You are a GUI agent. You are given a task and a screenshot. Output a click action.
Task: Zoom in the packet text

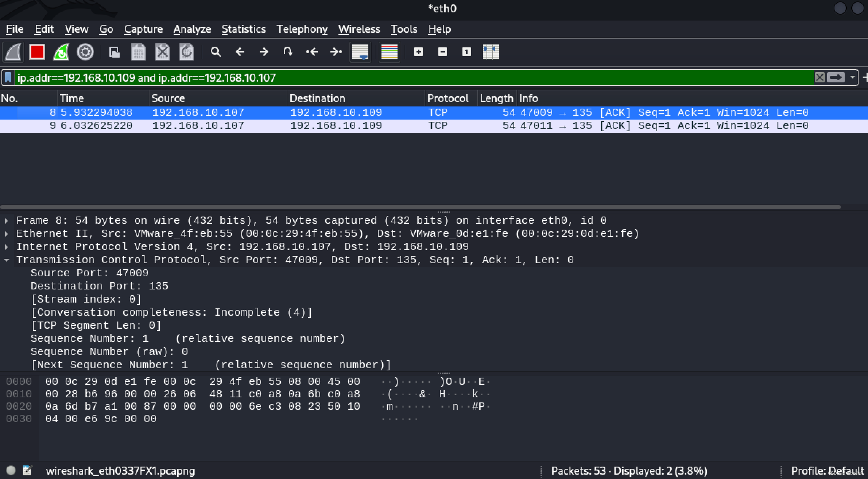click(419, 52)
